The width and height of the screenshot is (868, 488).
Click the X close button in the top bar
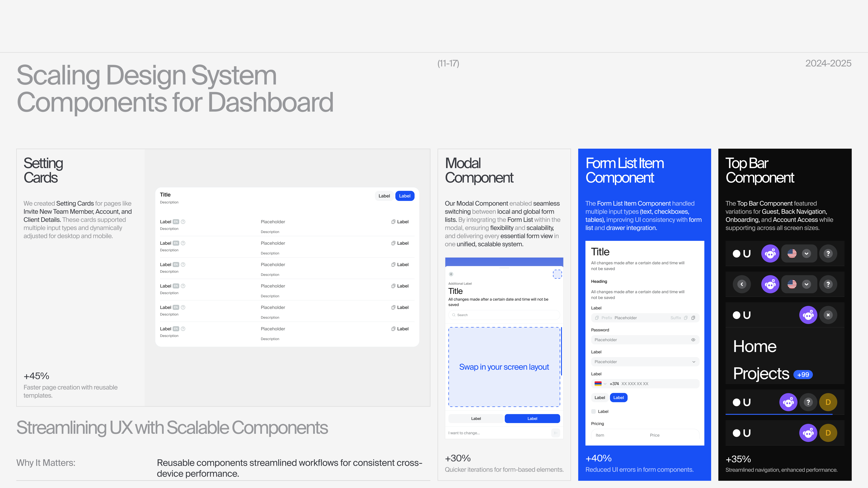(828, 315)
